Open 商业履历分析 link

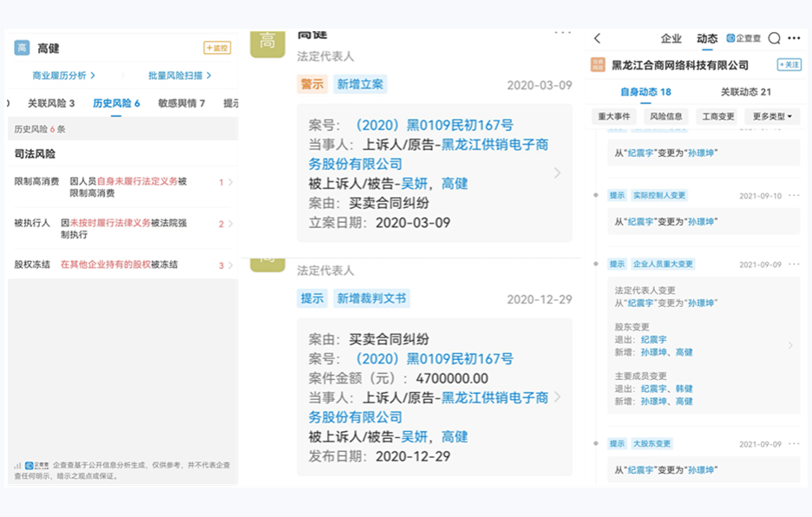tap(63, 75)
